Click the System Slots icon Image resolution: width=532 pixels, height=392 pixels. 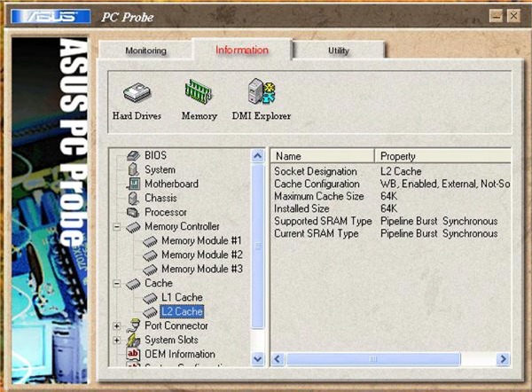133,340
